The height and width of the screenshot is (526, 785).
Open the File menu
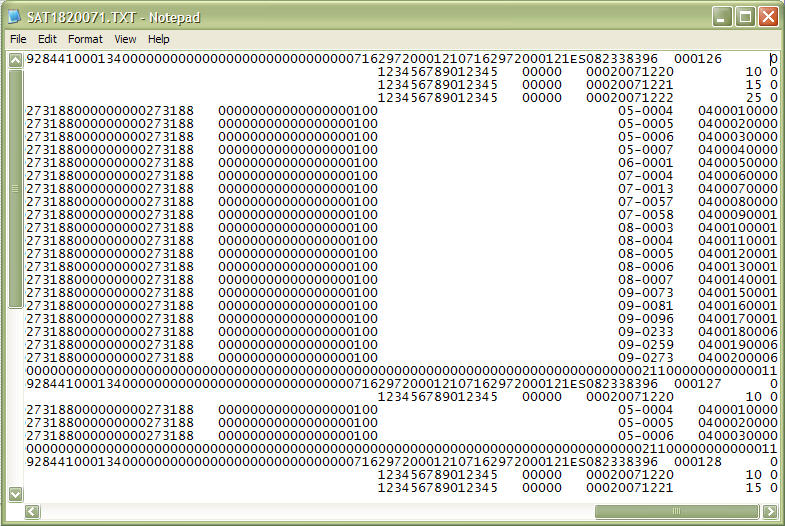point(18,39)
